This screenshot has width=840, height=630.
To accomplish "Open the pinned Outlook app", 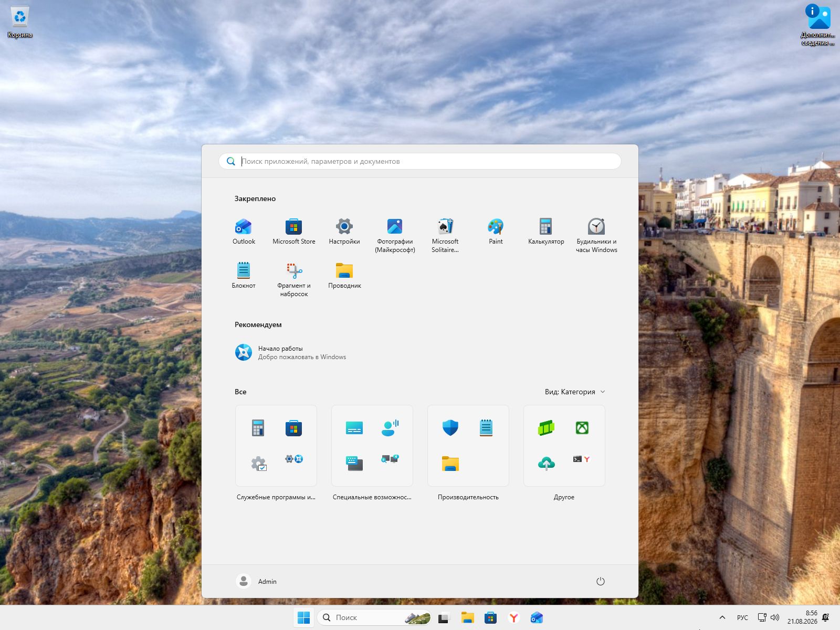I will tap(244, 232).
